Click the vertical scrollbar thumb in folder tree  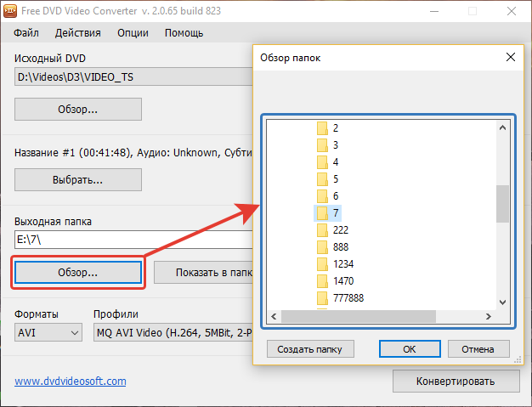[x=502, y=204]
